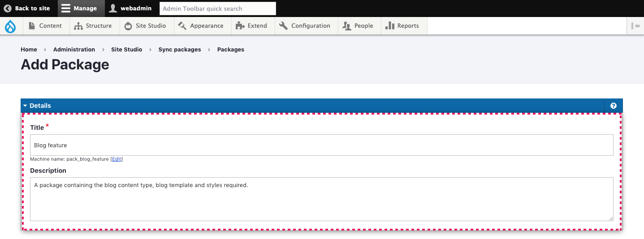The width and height of the screenshot is (644, 239).
Task: Click into the Title text field
Action: [x=322, y=145]
